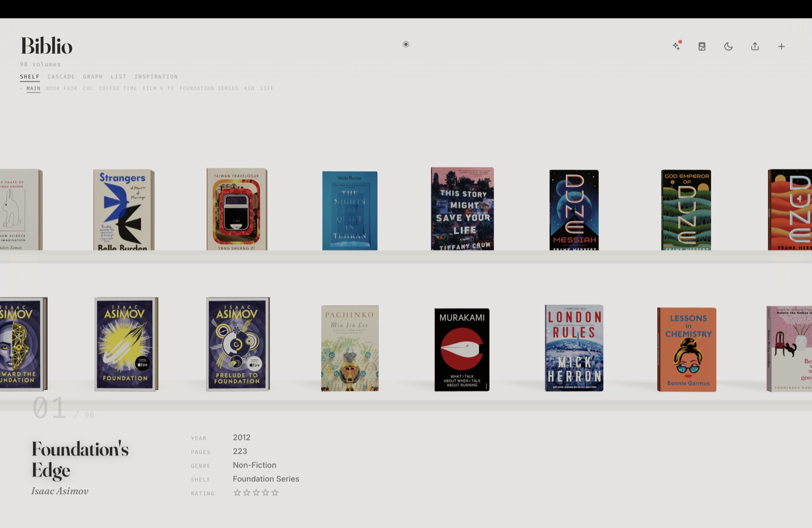Click the pages value 223
The height and width of the screenshot is (528, 812).
240,451
